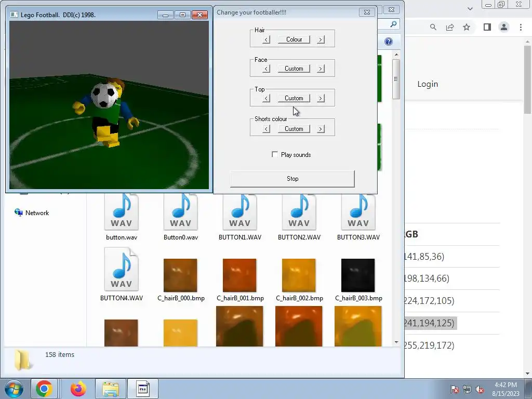532x399 pixels.
Task: Select the button.wav file icon
Action: 122,212
